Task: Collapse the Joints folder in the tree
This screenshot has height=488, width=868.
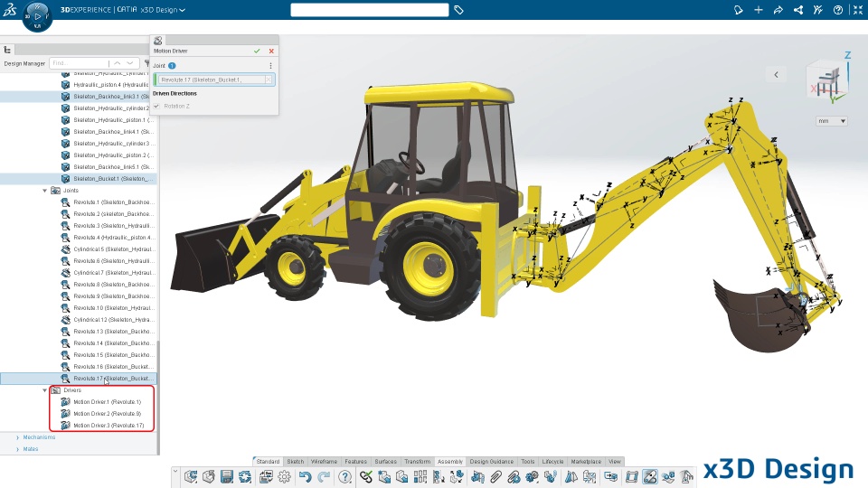Action: 45,191
